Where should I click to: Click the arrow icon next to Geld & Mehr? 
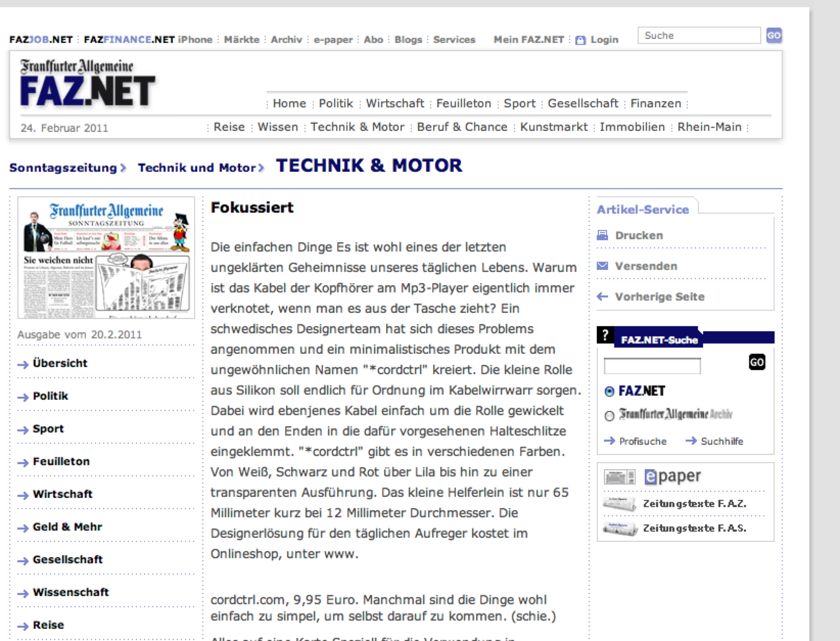(x=23, y=528)
